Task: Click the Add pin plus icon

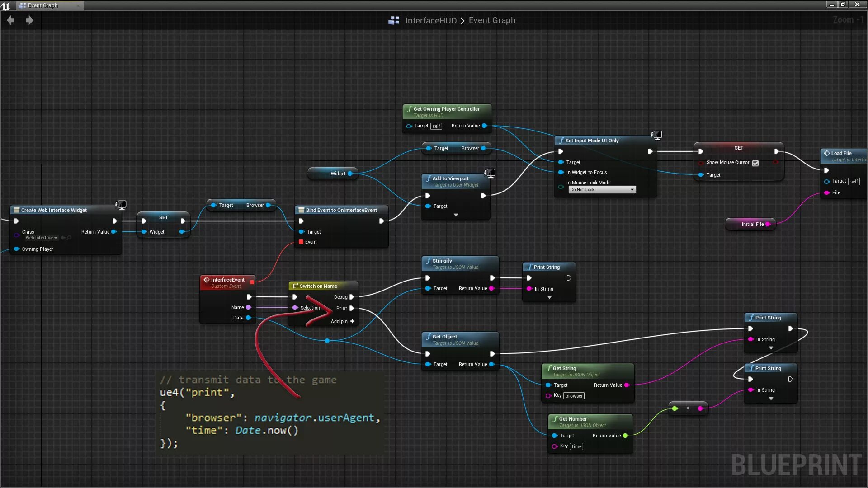Action: point(353,321)
